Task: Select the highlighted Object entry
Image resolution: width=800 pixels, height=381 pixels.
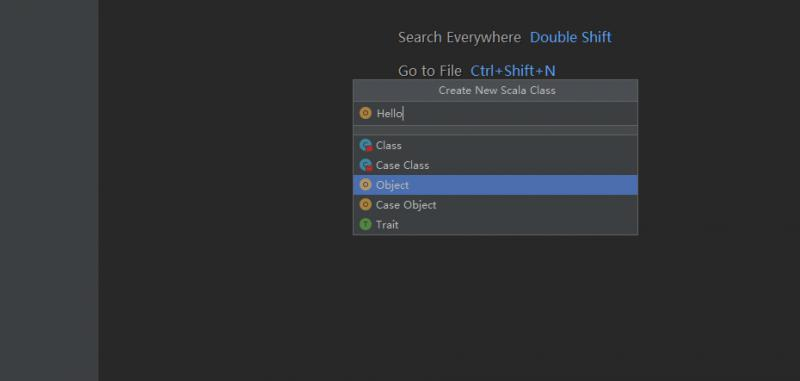Action: [x=495, y=185]
